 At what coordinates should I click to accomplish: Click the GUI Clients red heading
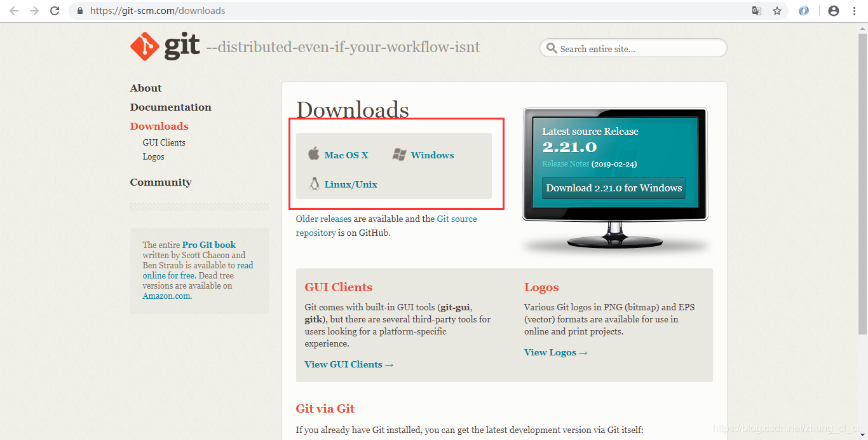pyautogui.click(x=339, y=287)
